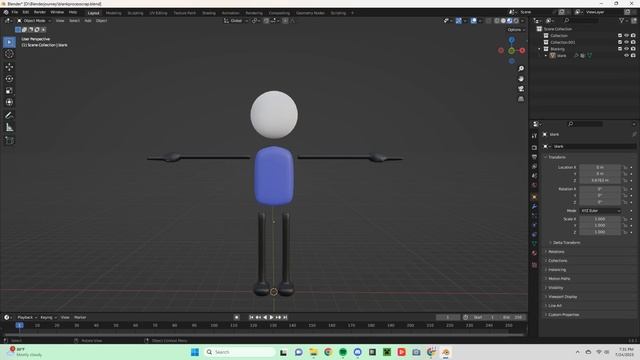
Task: Disable render for first Collection camera icon
Action: (x=633, y=36)
